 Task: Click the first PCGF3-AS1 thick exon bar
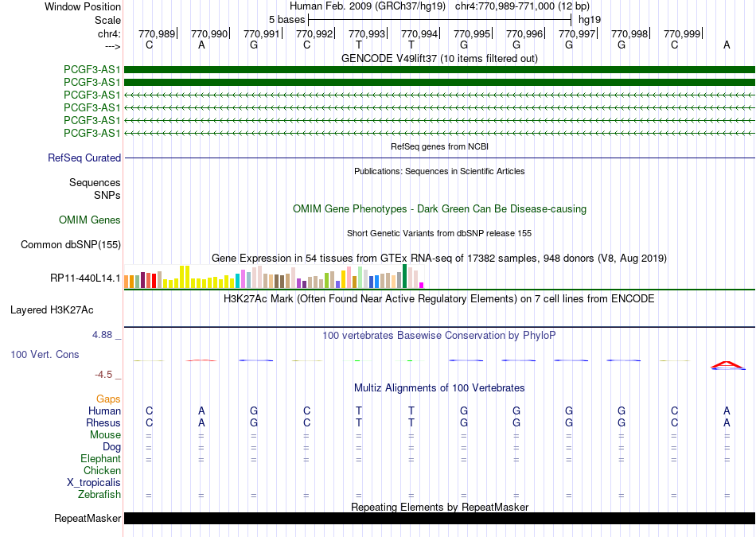click(x=439, y=70)
